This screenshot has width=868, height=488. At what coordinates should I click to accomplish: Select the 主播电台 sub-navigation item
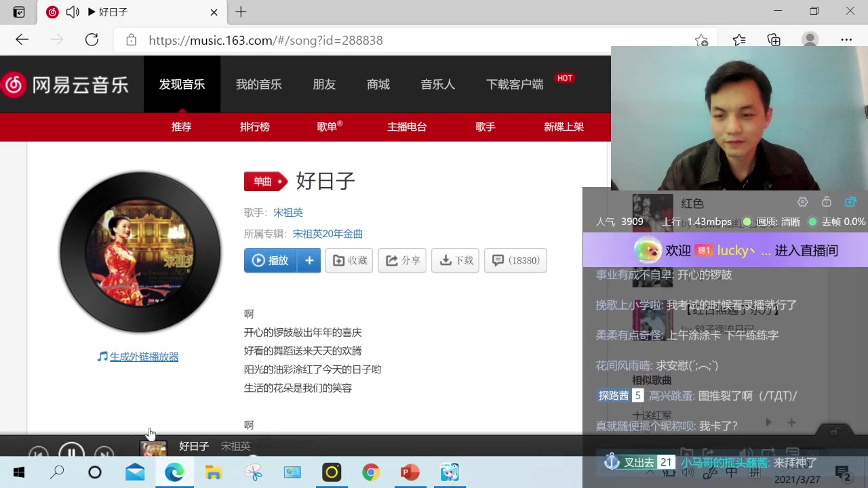407,127
